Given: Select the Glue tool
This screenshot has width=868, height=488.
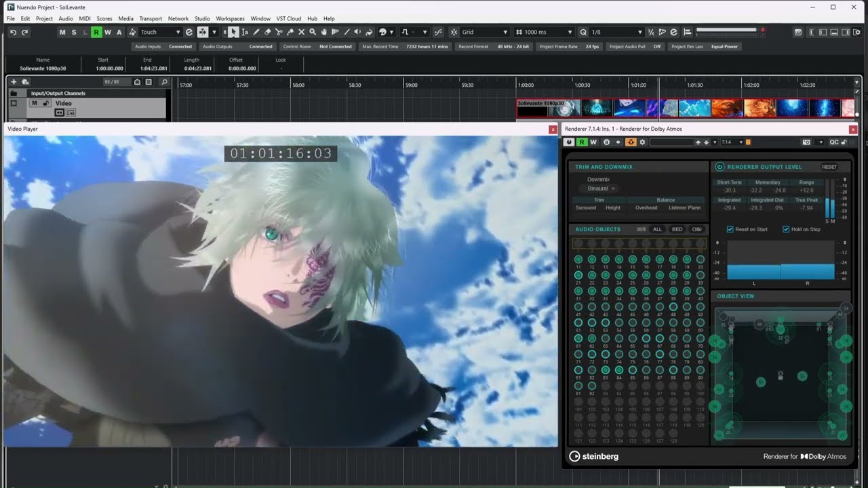Looking at the screenshot, I should [290, 32].
